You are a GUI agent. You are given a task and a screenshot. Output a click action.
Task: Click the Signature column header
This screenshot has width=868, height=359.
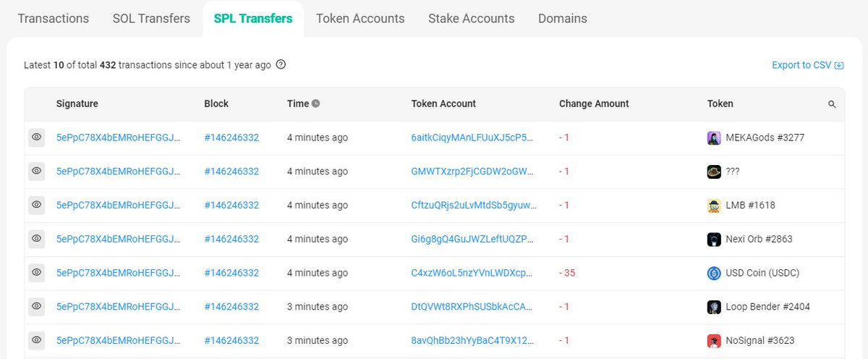[x=77, y=104]
